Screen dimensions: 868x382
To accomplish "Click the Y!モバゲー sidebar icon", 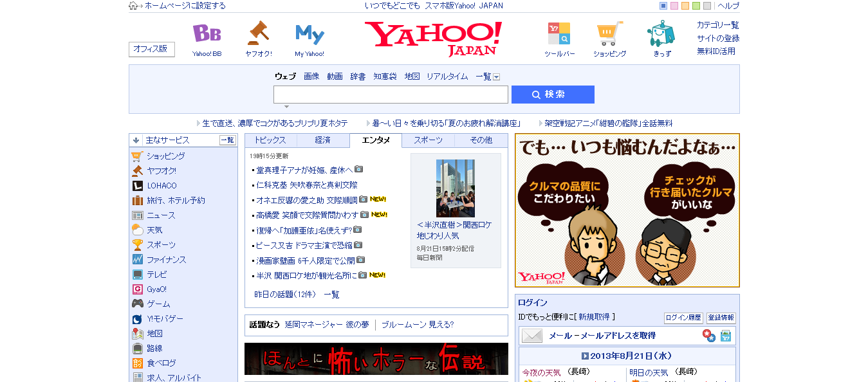I will (x=137, y=319).
